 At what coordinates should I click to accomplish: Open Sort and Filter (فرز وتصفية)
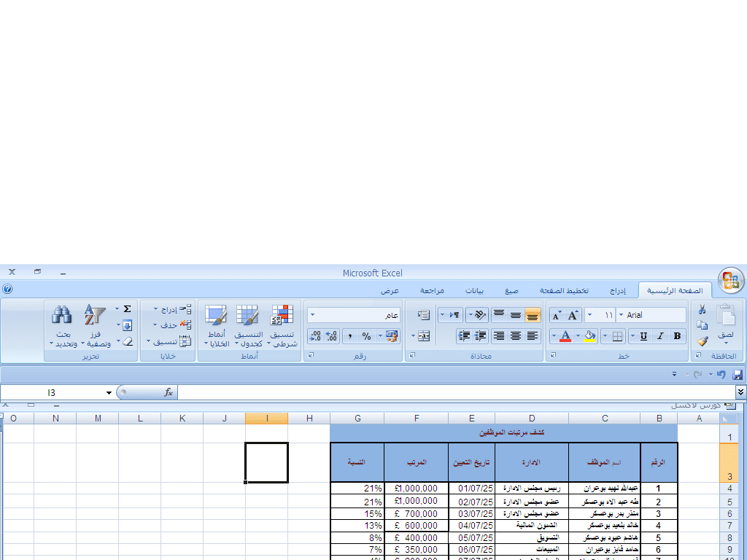(96, 326)
